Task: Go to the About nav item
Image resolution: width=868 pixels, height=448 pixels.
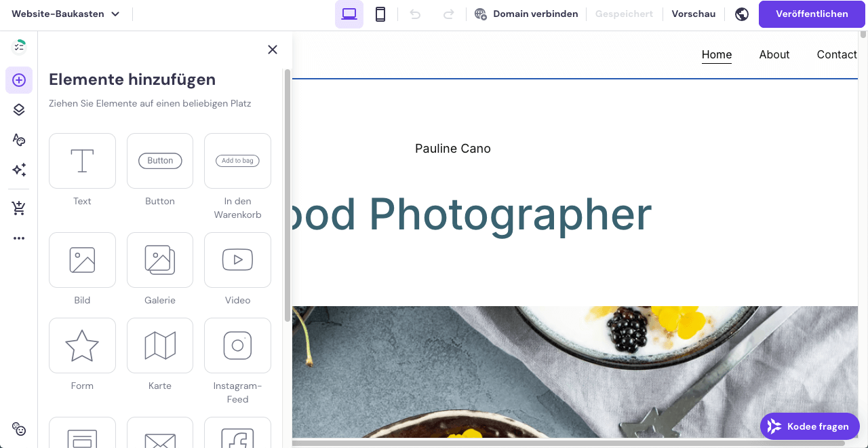Action: 774,55
